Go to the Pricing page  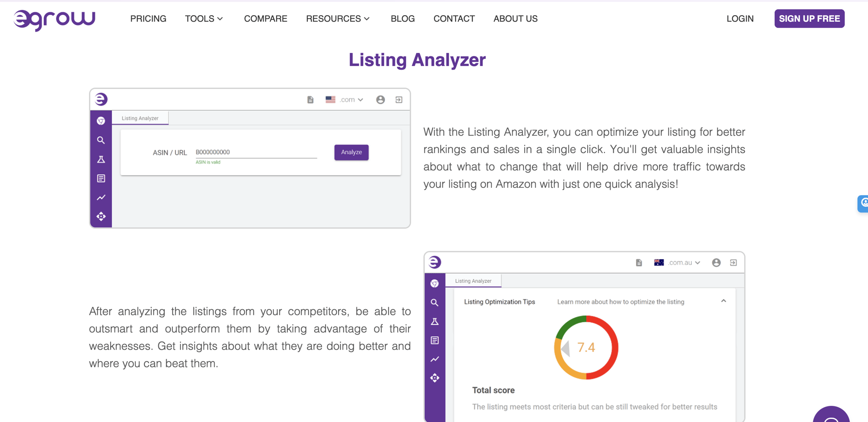[148, 19]
